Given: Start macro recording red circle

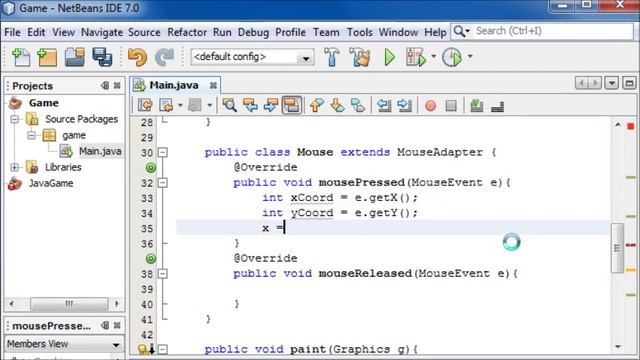Looking at the screenshot, I should [430, 106].
